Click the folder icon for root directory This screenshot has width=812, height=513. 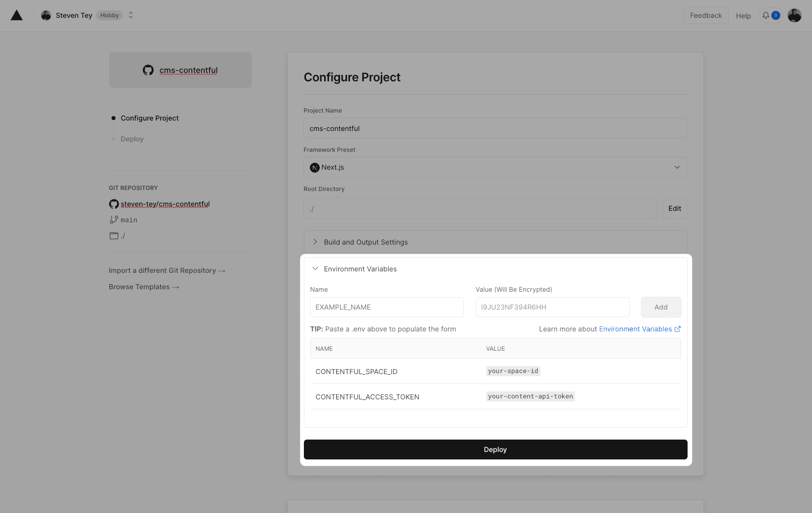click(114, 236)
